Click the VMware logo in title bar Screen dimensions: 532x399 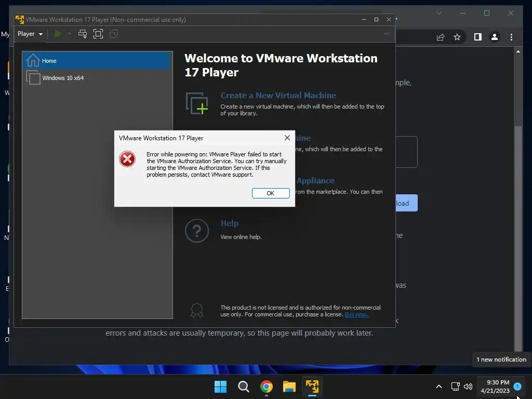coord(20,19)
